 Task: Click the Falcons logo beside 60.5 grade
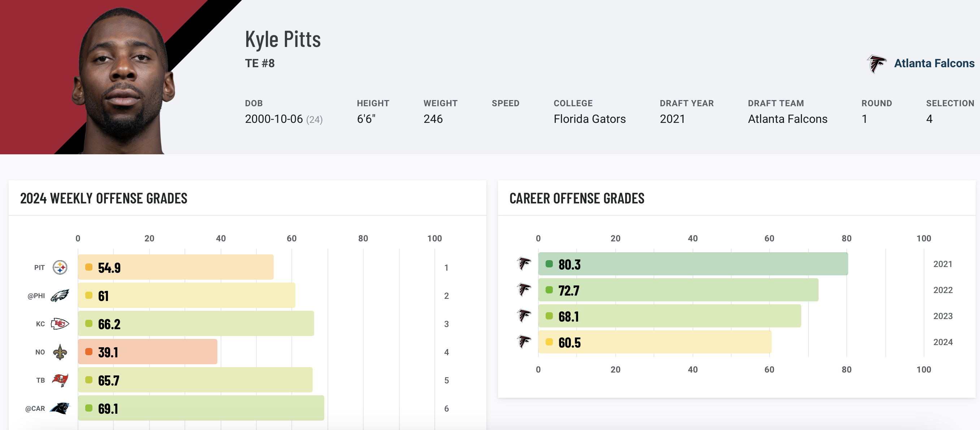(524, 341)
